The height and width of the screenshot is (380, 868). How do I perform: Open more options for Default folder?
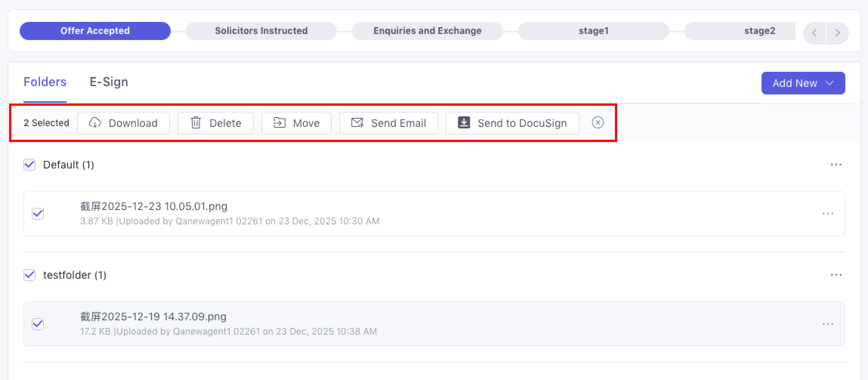pos(836,165)
